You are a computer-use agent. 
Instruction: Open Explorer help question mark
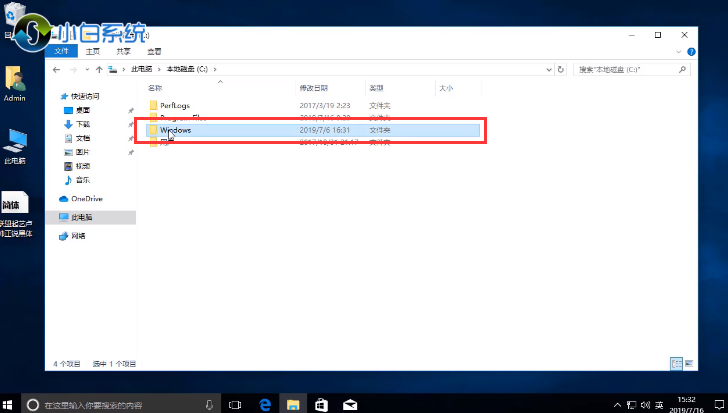point(691,52)
